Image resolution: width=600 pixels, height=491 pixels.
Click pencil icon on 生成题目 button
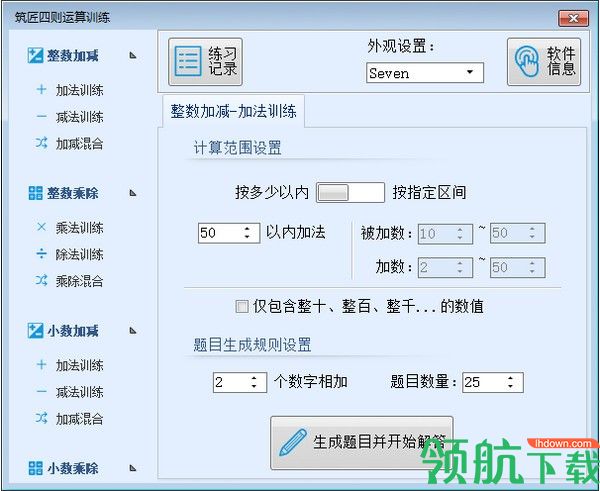point(293,442)
